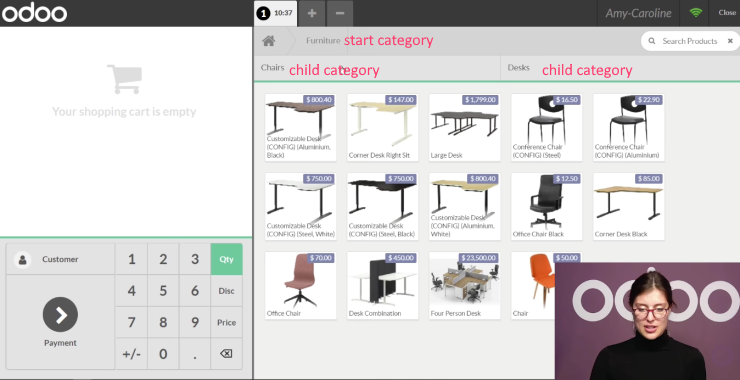Select the Furniture breadcrumb category
The image size is (740, 380).
pos(323,41)
